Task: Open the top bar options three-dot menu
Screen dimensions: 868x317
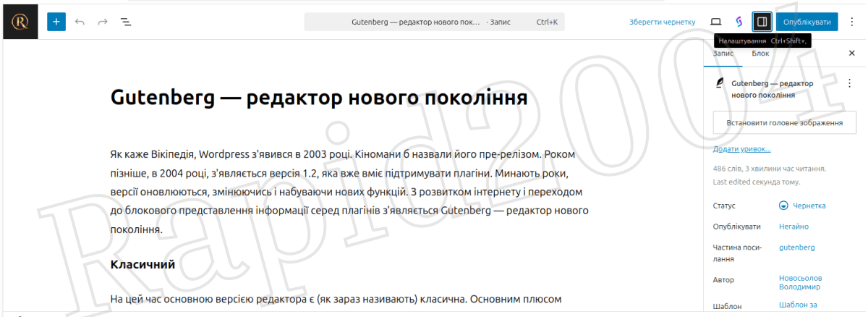Action: point(853,22)
